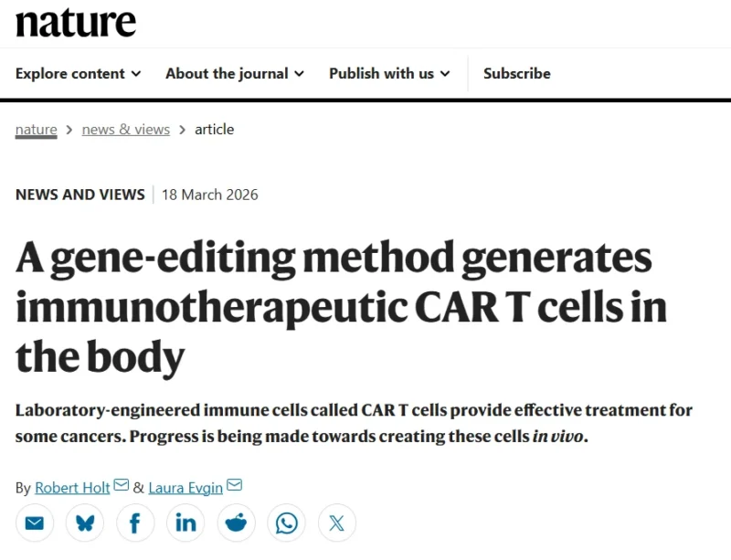
Task: Click the Subscribe link in navigation
Action: (x=516, y=74)
